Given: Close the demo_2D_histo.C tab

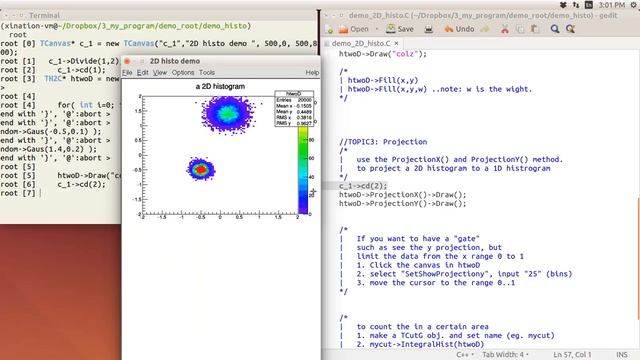Looking at the screenshot, I should click(396, 43).
